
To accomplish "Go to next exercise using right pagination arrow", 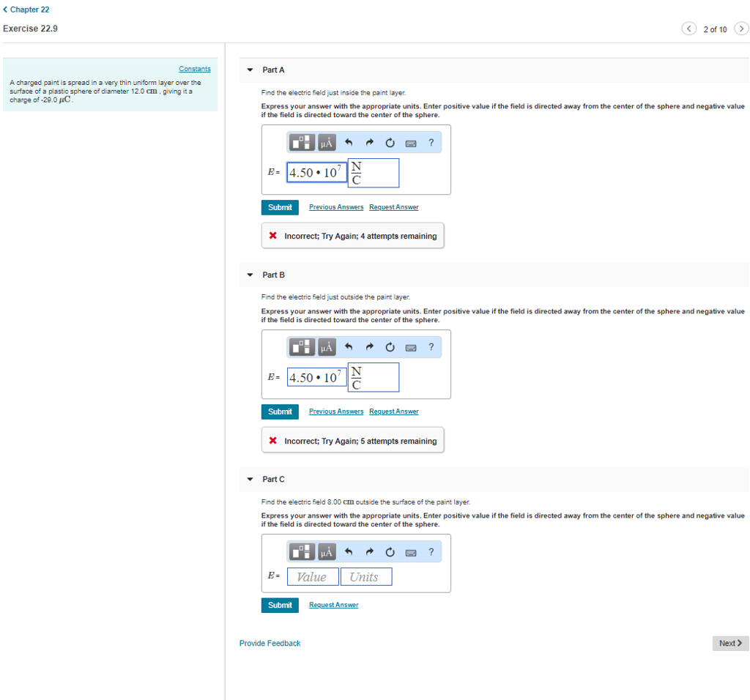I will pos(741,29).
